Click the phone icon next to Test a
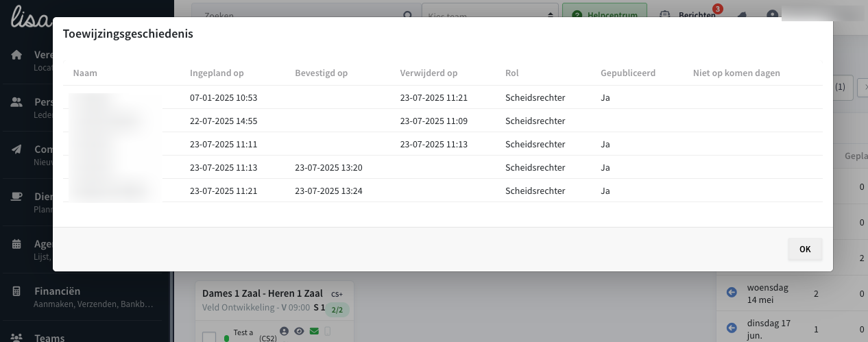 (x=327, y=332)
